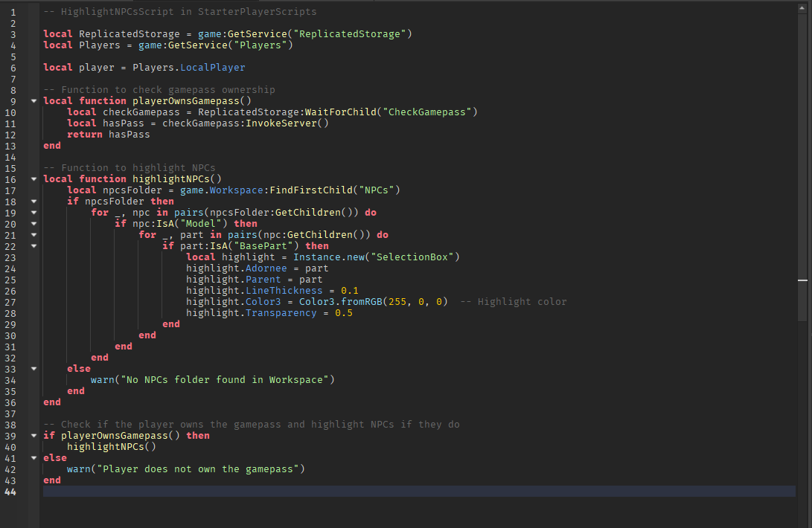Click the LineThickness value 0.1
The width and height of the screenshot is (812, 528).
coord(348,290)
